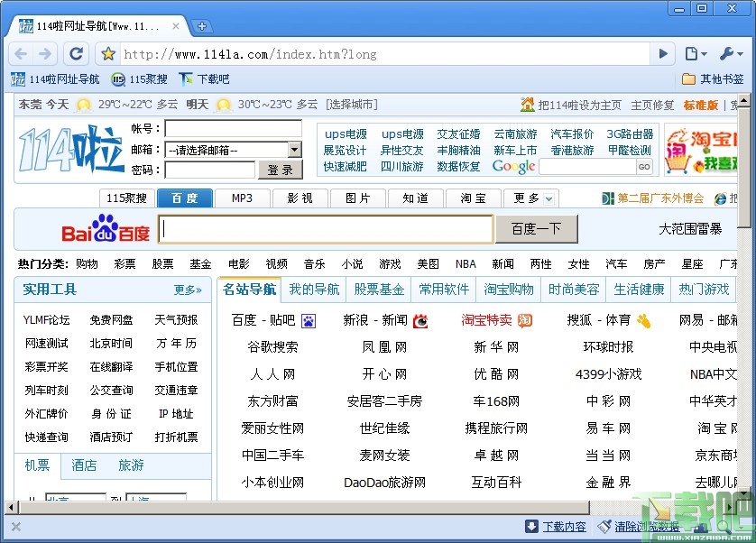
Task: Select the 百度 search tab
Action: [x=185, y=198]
